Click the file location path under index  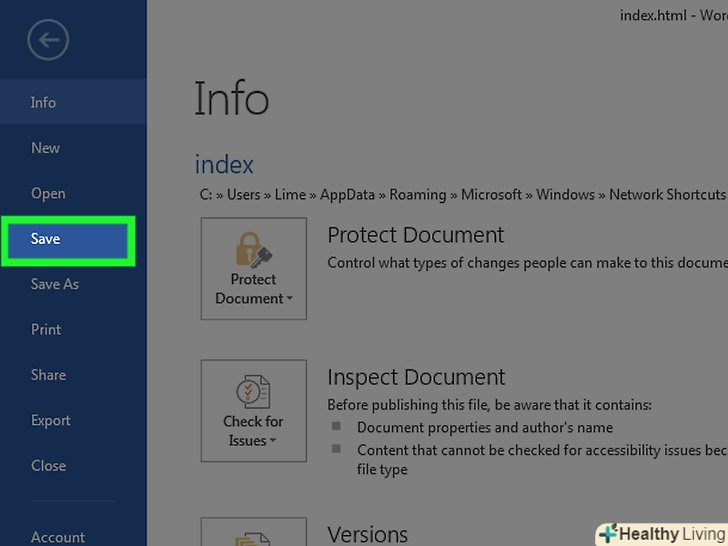pos(460,195)
